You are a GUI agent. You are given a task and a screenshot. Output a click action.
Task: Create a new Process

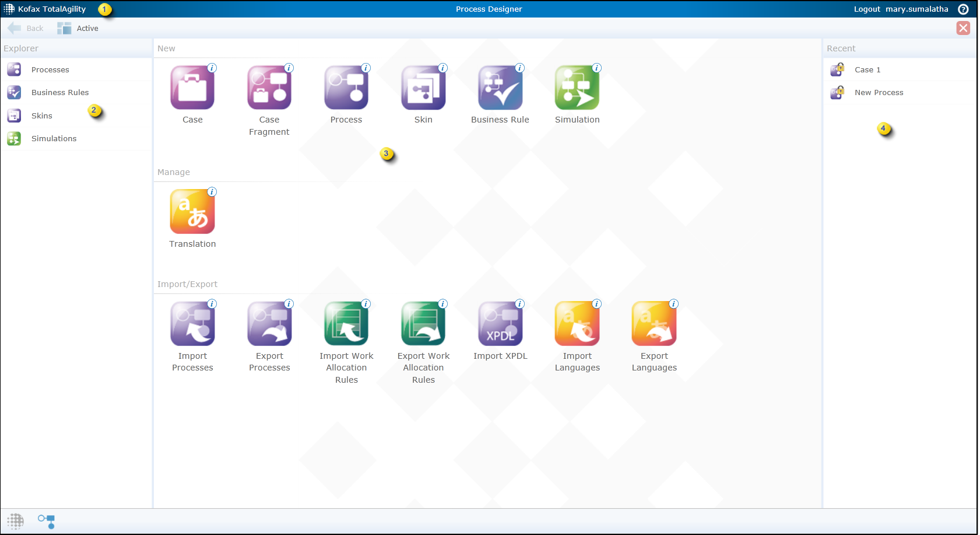[x=346, y=88]
